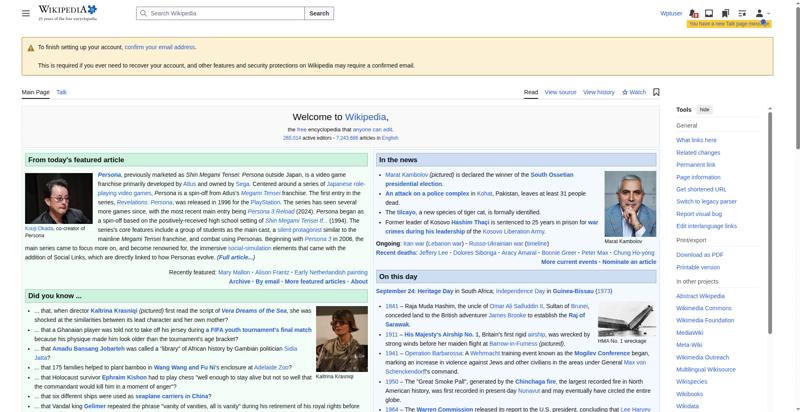800x412 pixels.
Task: Open Wikimedia Outreach link
Action: pos(702,357)
